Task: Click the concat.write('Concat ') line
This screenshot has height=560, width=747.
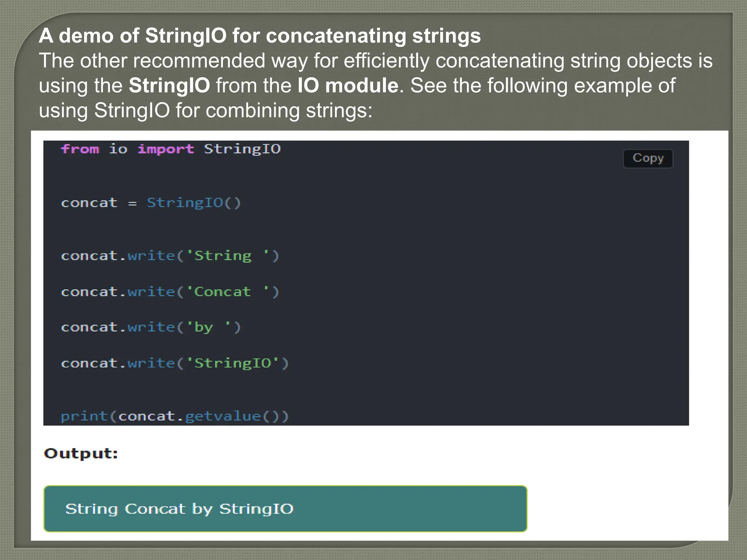Action: 170,292
